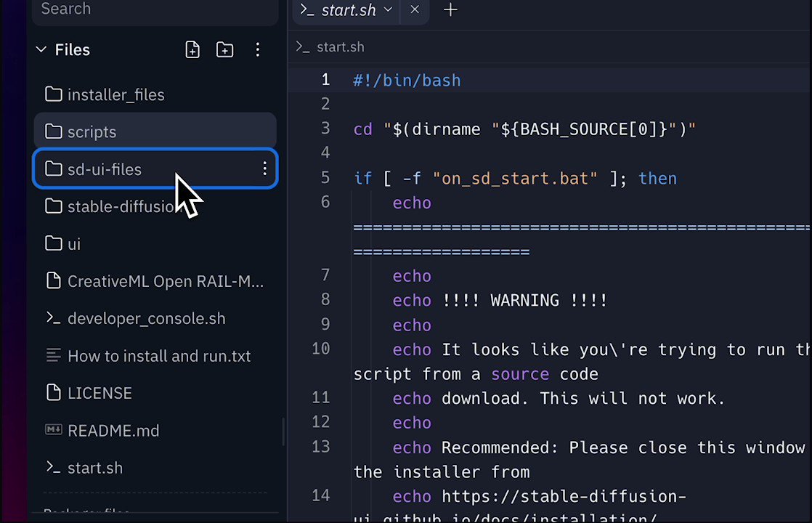This screenshot has width=812, height=523.
Task: Open developer_console.sh in the file tree
Action: click(155, 318)
